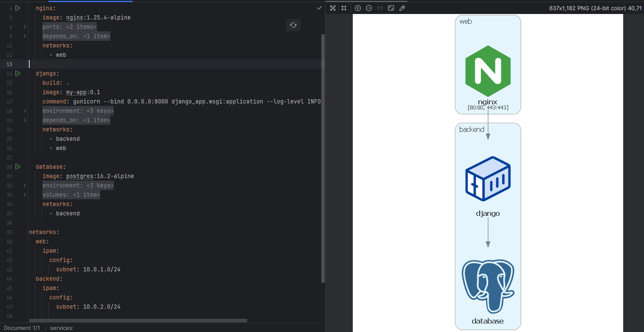Zoom out of the image preview

[369, 8]
